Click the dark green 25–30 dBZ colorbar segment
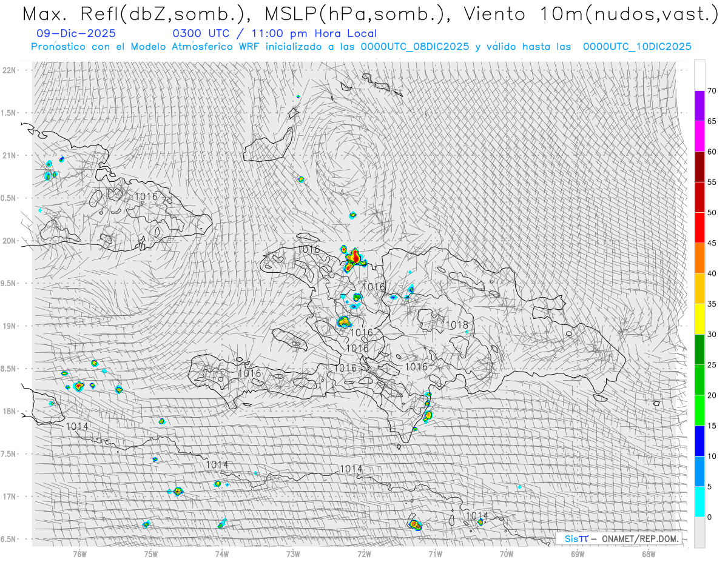Image resolution: width=728 pixels, height=562 pixels. pos(699,349)
